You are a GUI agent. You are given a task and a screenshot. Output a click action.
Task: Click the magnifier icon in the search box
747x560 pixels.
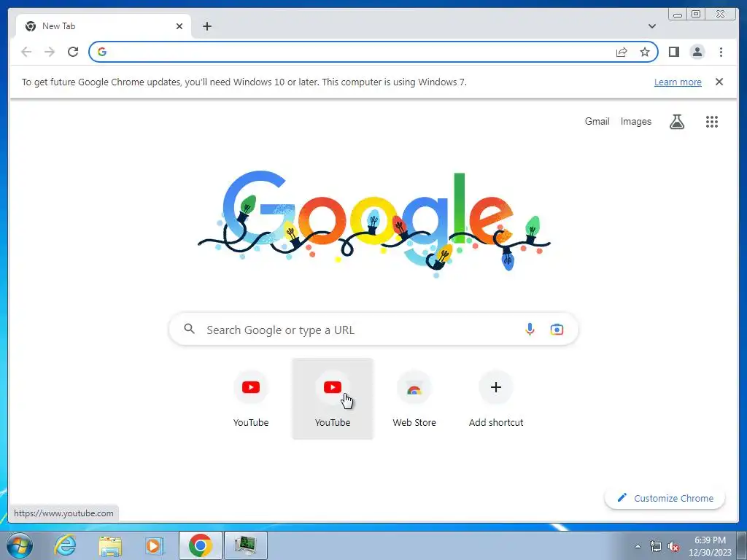tap(189, 329)
